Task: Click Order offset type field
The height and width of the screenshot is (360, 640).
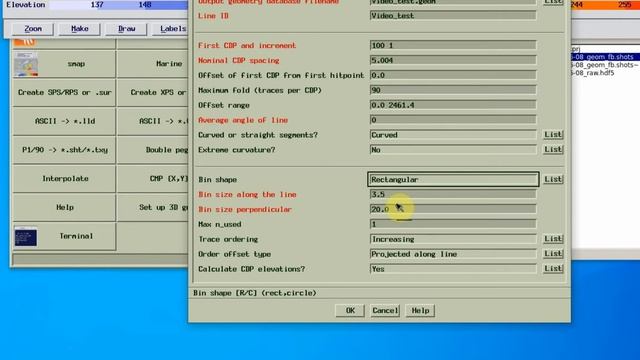Action: (453, 254)
